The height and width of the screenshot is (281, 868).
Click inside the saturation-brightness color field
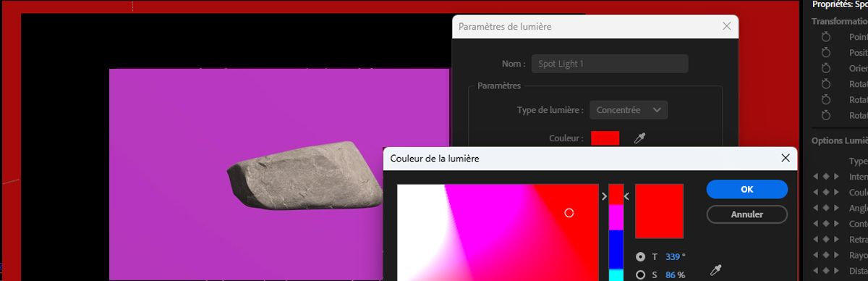pos(498,232)
